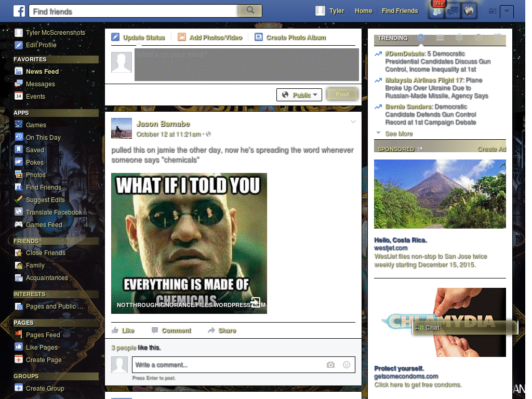Click the Messages sidebar icon
Viewport: 532px width, 399px height.
(x=19, y=84)
